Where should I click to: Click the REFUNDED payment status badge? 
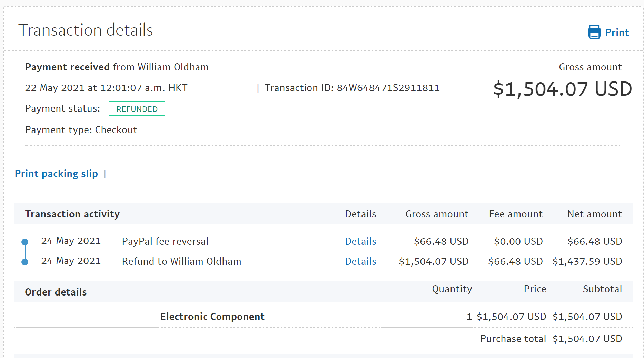[x=137, y=109]
